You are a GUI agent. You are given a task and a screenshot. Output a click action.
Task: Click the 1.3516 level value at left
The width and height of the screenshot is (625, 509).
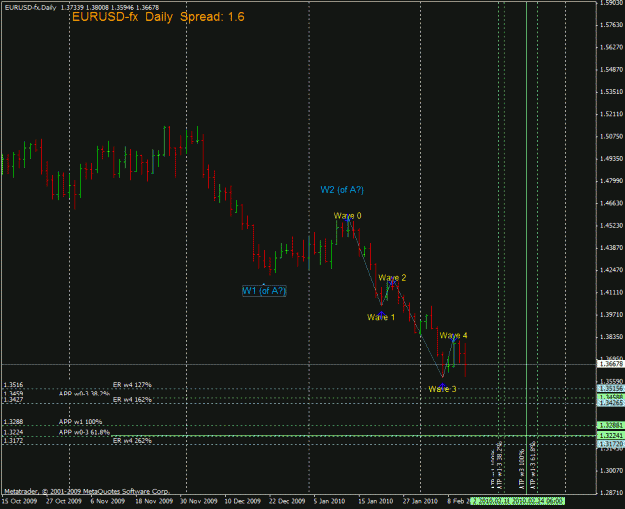13,385
